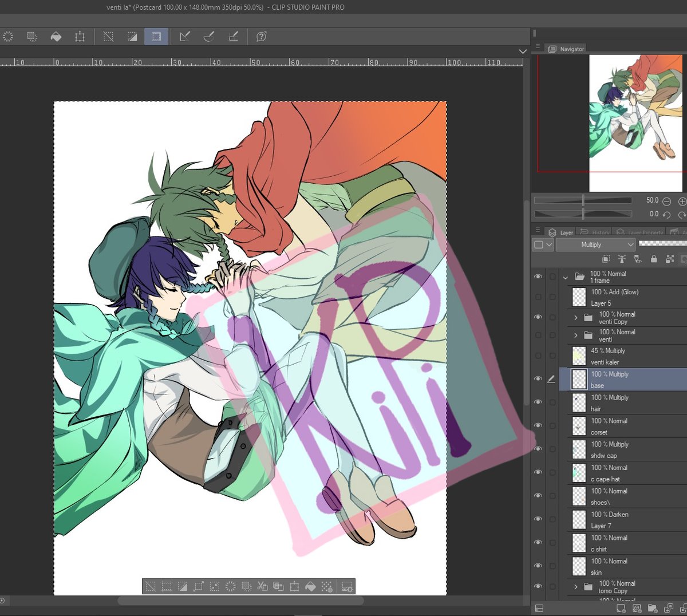
Task: Click the layer panel view icon bottom-left
Action: pos(539,609)
